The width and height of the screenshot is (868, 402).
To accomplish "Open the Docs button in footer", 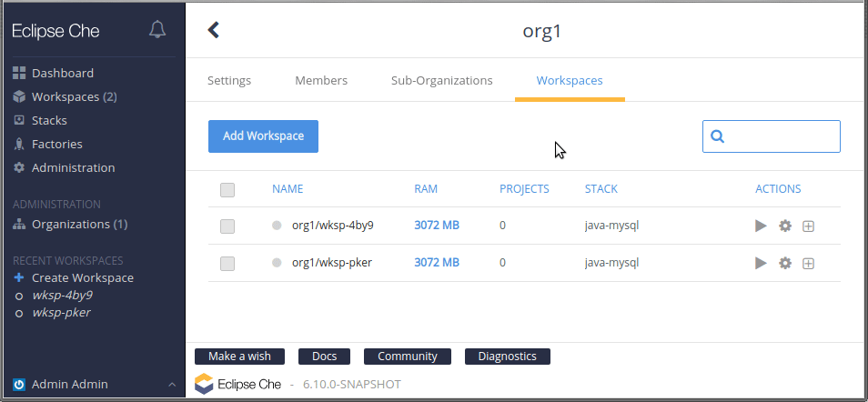I will pos(325,357).
